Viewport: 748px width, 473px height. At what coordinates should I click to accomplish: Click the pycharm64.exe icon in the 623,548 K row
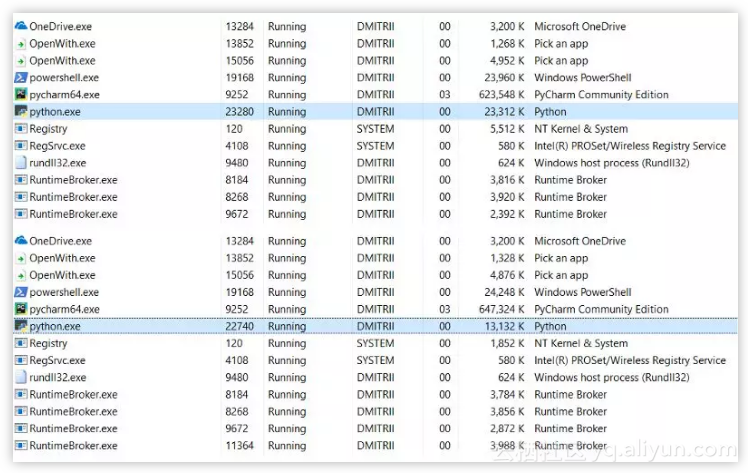21,94
